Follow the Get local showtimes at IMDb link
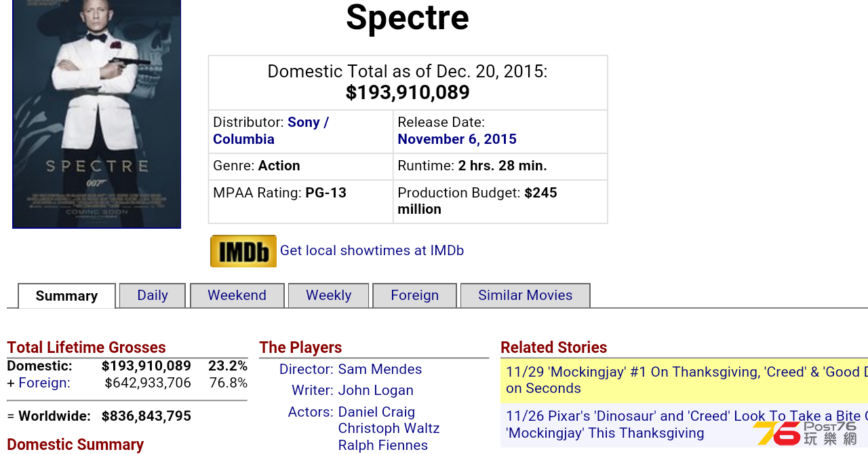868x454 pixels. pyautogui.click(x=372, y=250)
